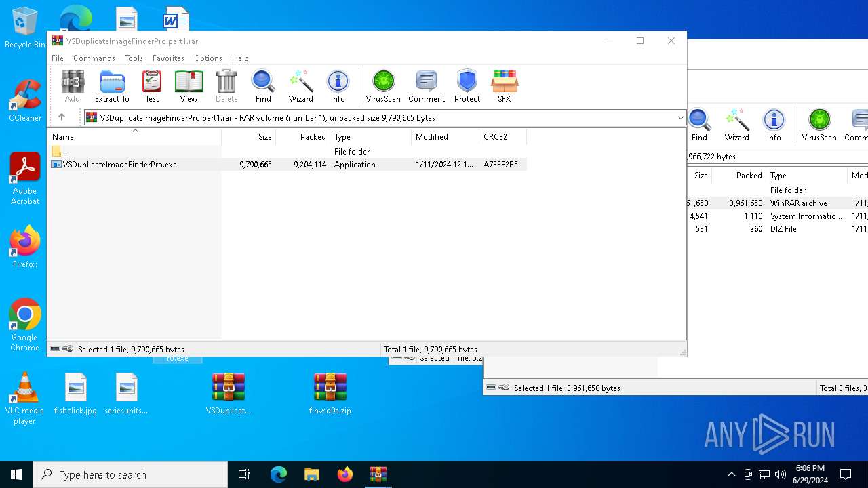This screenshot has width=868, height=488.
Task: Open the Favorites menu
Action: (x=168, y=58)
